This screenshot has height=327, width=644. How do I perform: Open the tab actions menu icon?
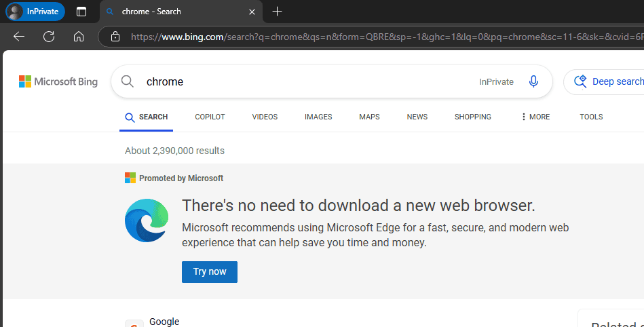[x=81, y=12]
